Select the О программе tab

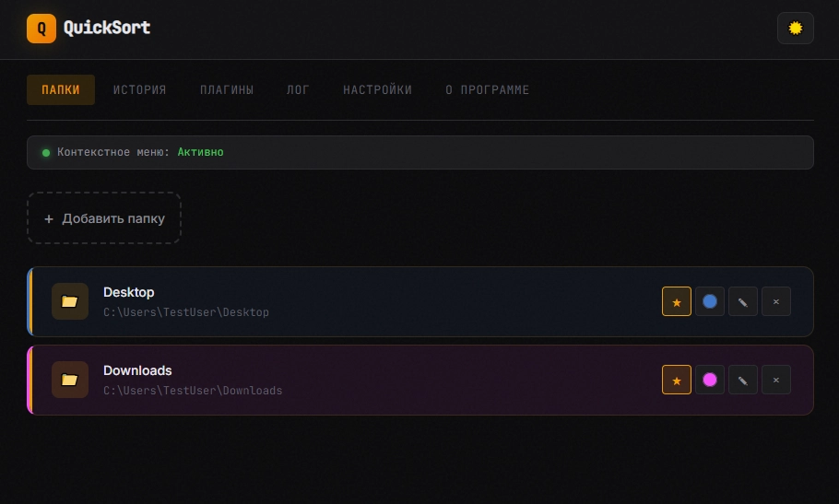pyautogui.click(x=488, y=89)
